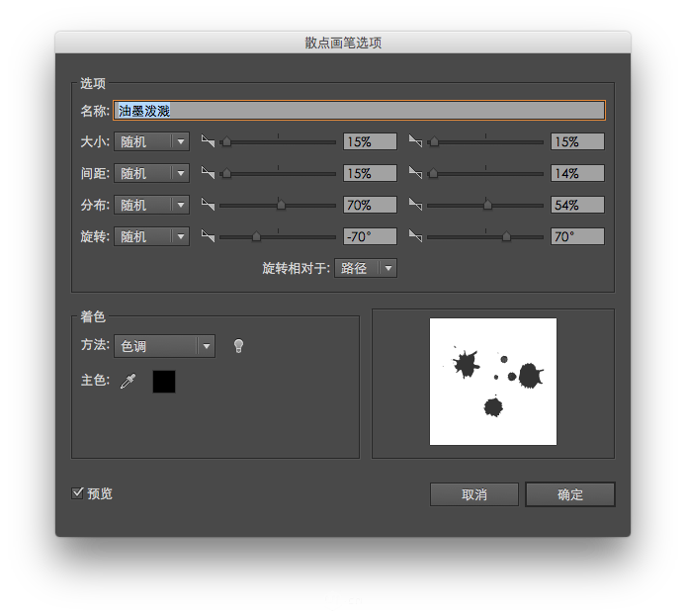686x616 pixels.
Task: Click the 确定 button
Action: [x=570, y=494]
